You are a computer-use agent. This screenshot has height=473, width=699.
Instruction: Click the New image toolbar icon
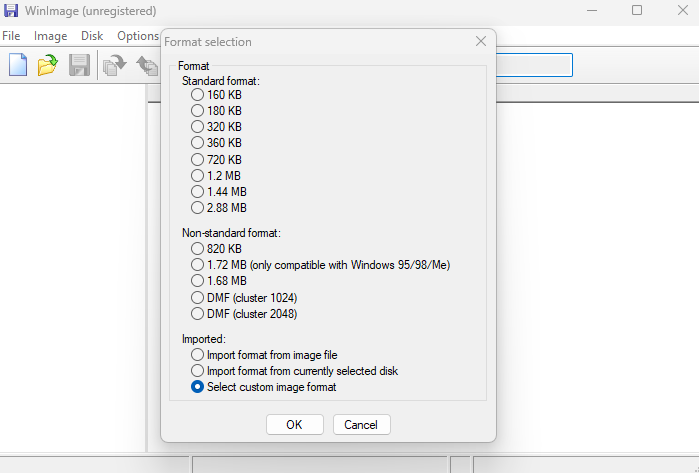(x=18, y=65)
